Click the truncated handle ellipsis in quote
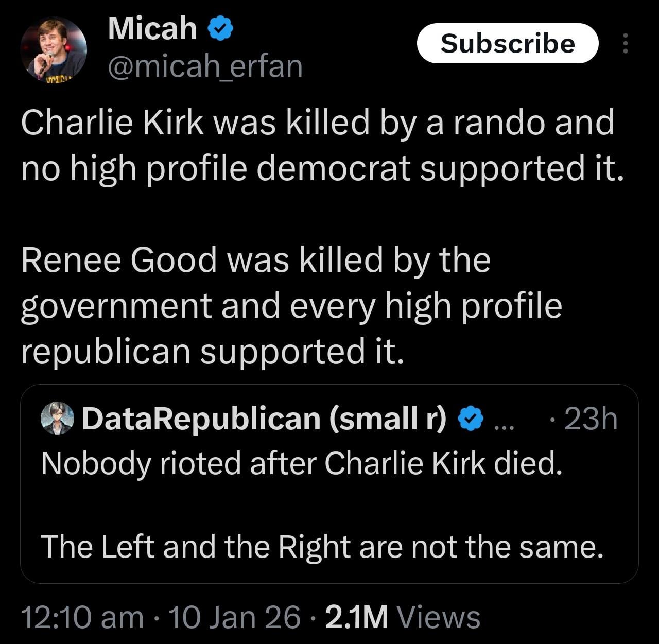This screenshot has height=644, width=659. (500, 422)
